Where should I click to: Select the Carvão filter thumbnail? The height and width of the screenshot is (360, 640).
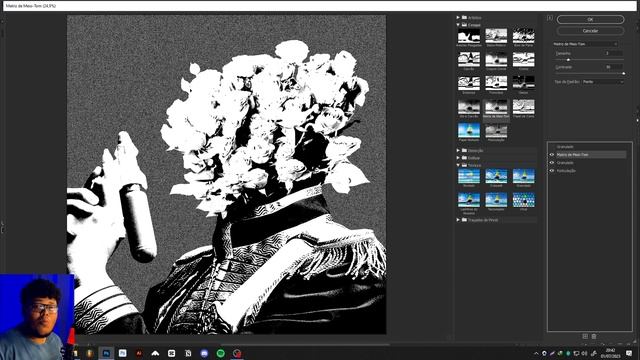[469, 60]
